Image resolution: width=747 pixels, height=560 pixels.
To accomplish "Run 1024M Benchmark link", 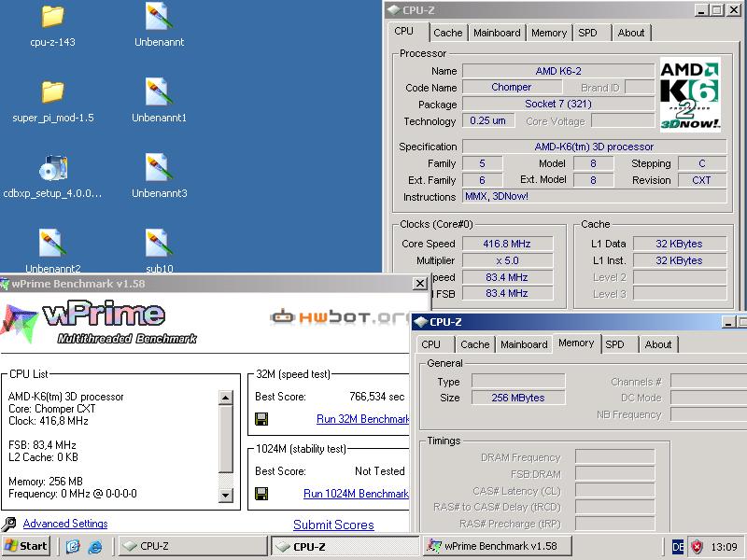I will (x=356, y=494).
